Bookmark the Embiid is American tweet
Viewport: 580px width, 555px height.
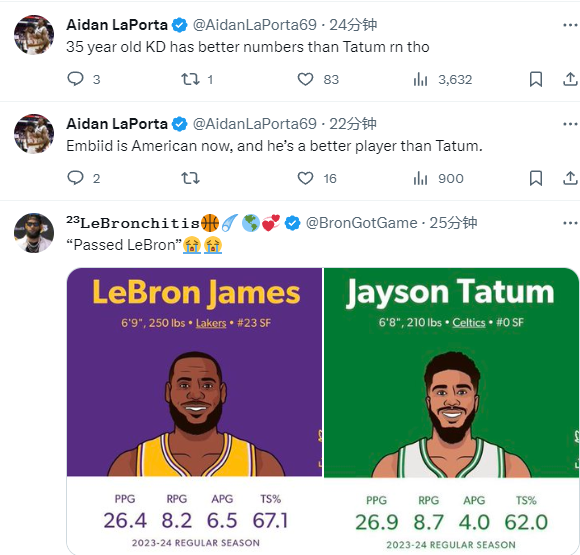coord(536,178)
